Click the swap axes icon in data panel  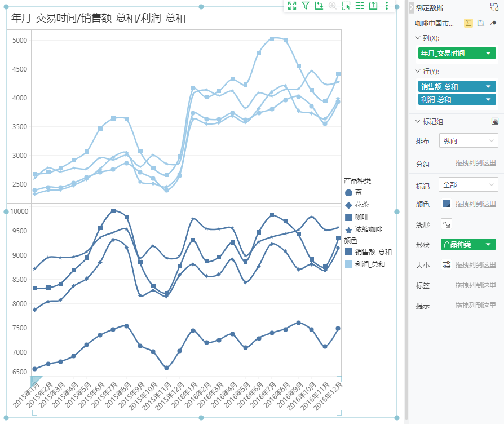(x=481, y=23)
